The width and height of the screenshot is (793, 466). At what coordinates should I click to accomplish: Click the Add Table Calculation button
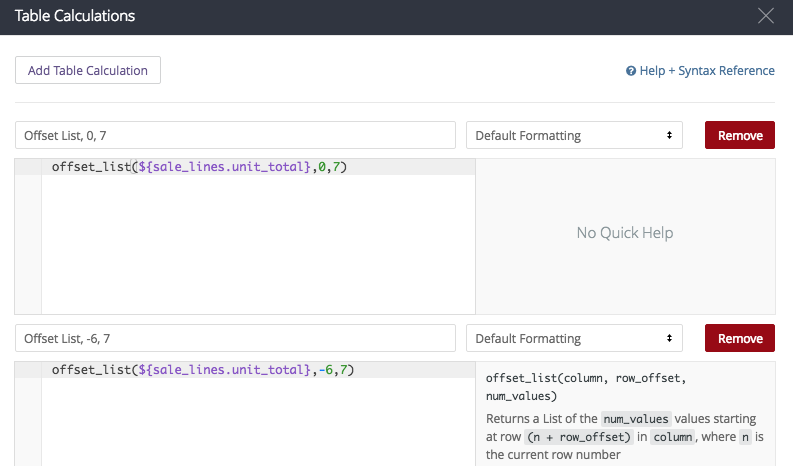[88, 70]
